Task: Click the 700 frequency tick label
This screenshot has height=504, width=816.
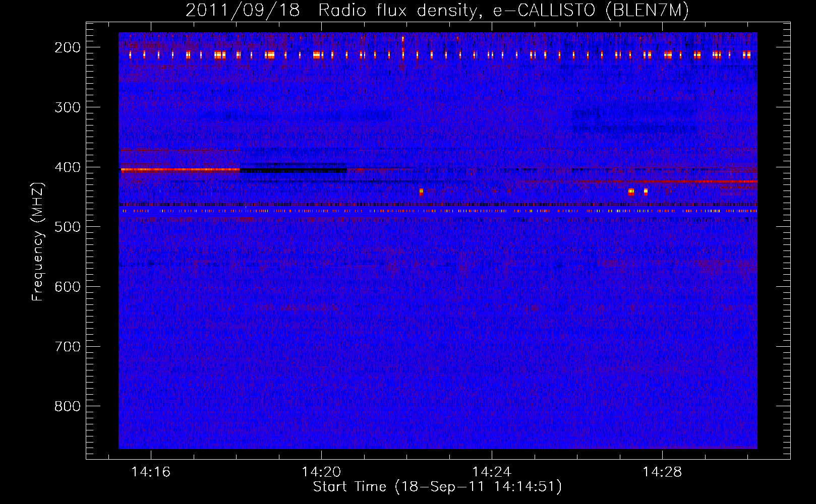Action: pos(68,347)
